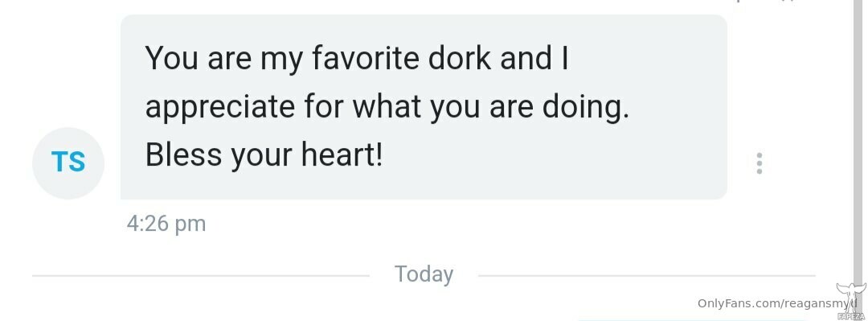The height and width of the screenshot is (321, 868).
Task: Select the blue TS initials
Action: pyautogui.click(x=68, y=163)
